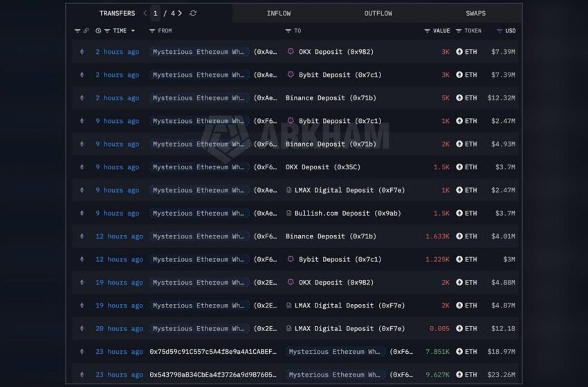Image resolution: width=588 pixels, height=387 pixels.
Task: Go to the previous transfers page arrow
Action: coord(145,13)
